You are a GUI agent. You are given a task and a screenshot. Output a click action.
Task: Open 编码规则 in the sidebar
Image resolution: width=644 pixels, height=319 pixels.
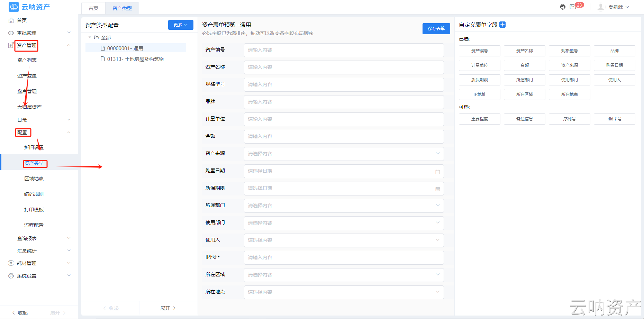(x=34, y=194)
